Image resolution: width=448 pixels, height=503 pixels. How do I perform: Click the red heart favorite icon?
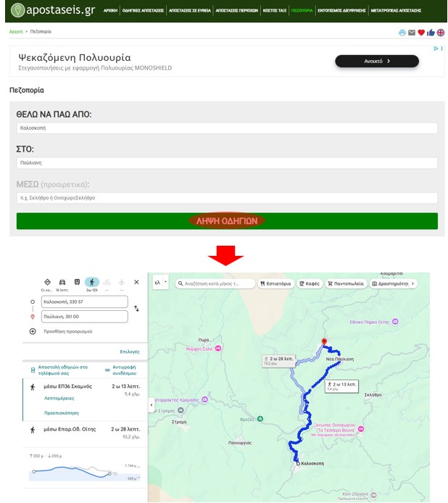click(421, 33)
